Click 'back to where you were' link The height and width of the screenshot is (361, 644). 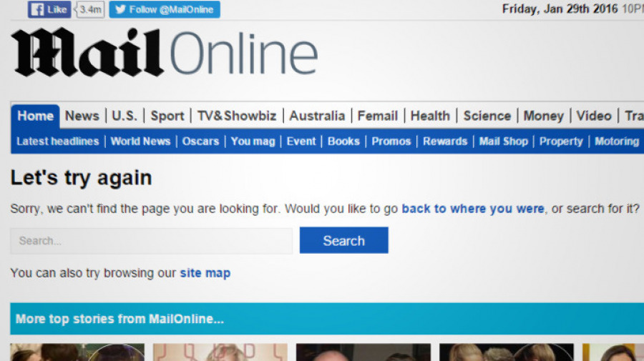coord(473,209)
